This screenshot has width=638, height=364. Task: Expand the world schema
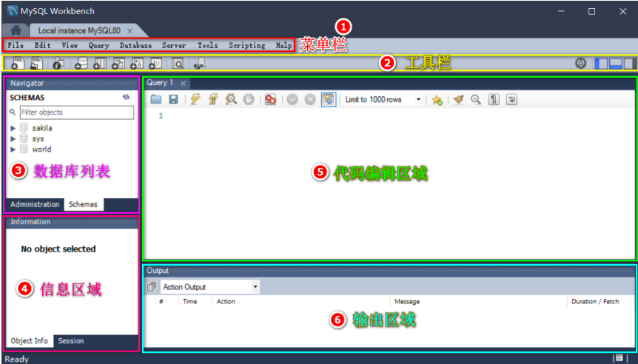(x=13, y=149)
